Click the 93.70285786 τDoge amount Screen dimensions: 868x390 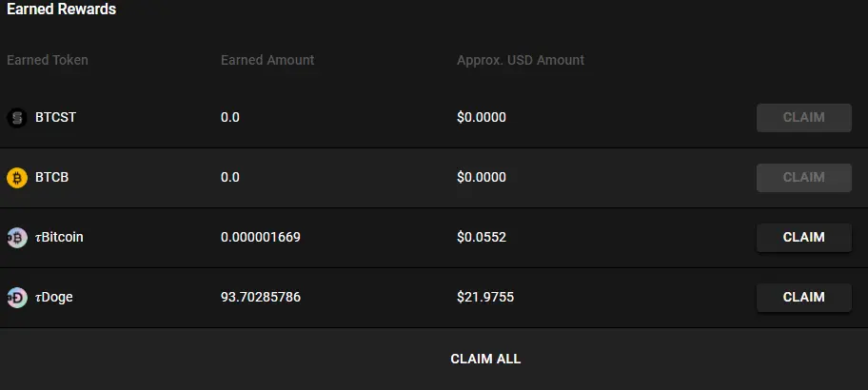pyautogui.click(x=261, y=297)
